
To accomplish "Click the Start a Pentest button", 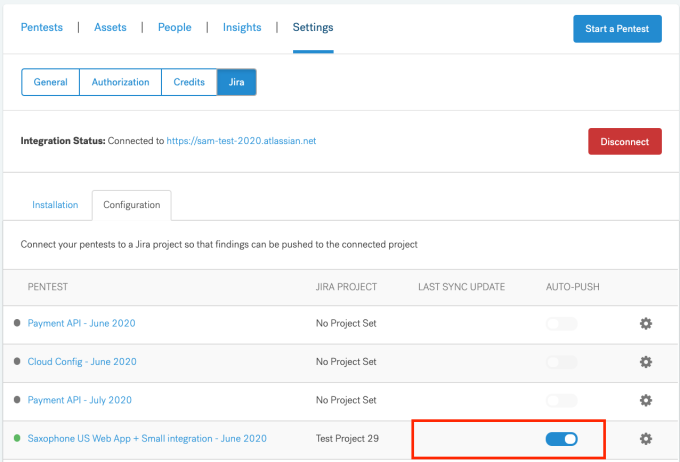I will 617,29.
